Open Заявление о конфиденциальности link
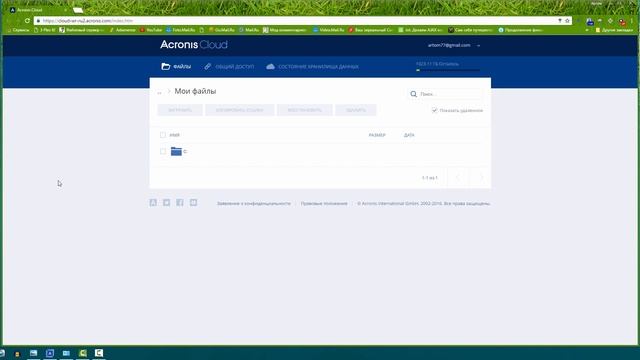Image resolution: width=640 pixels, height=360 pixels. point(253,203)
